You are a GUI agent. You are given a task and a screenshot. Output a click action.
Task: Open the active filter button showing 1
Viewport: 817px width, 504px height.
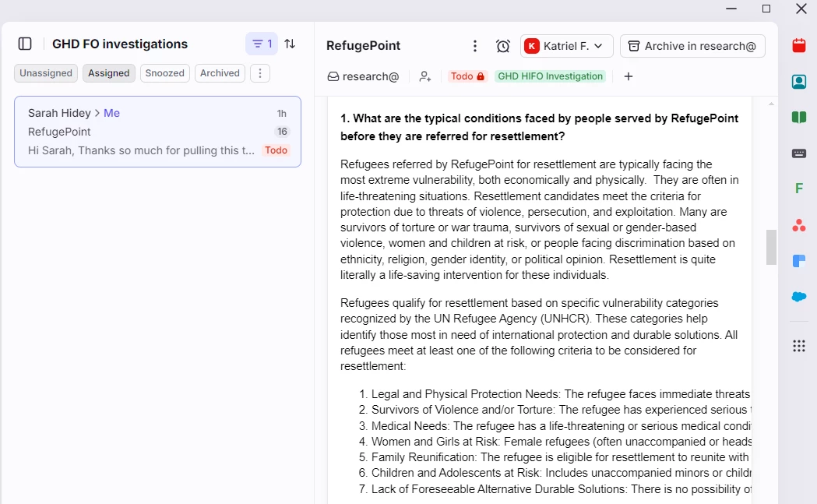click(262, 44)
